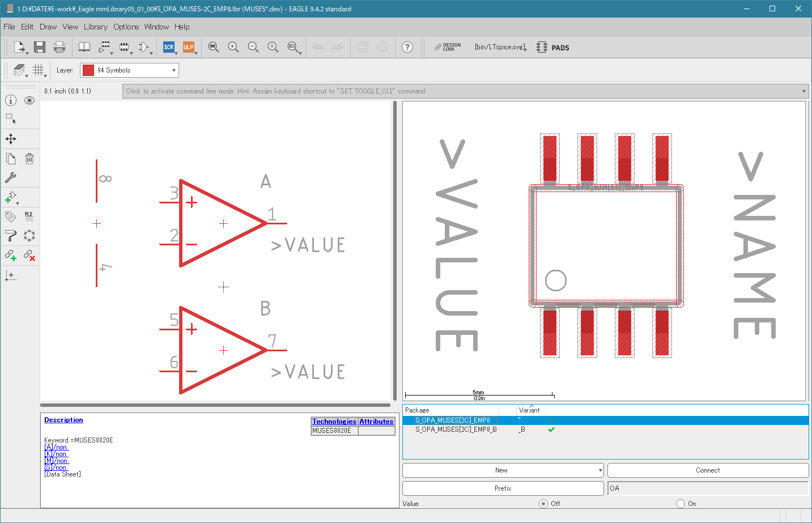Viewport: 812px width, 523px height.
Task: Expand the command line history dropdown
Action: (804, 91)
